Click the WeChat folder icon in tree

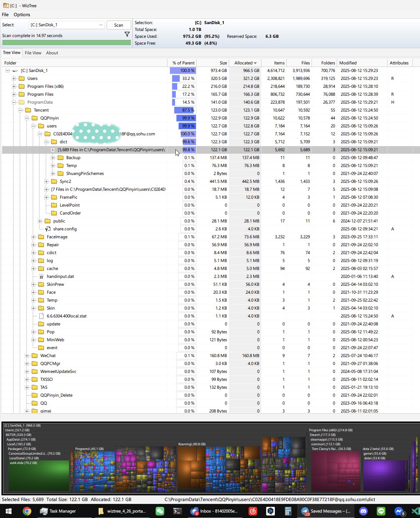pos(35,356)
